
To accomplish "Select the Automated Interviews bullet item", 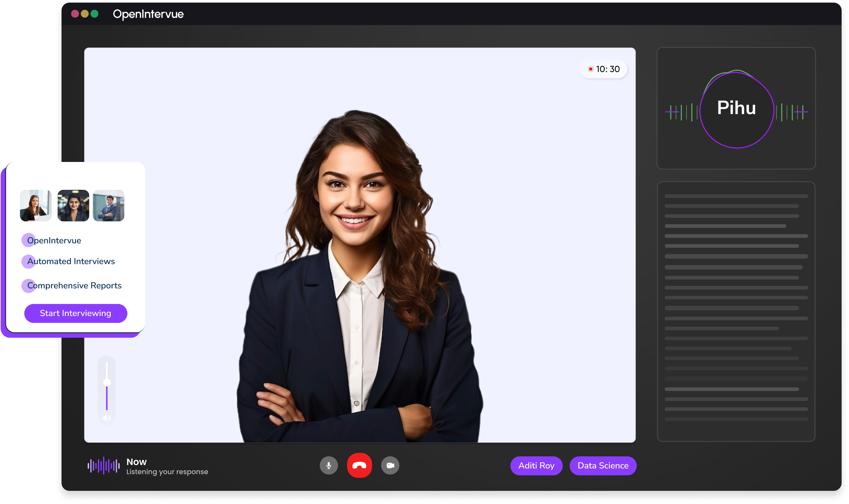I will click(71, 261).
